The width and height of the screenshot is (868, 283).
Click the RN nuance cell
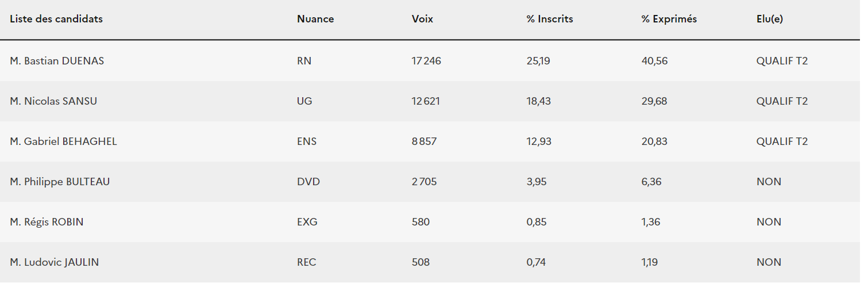304,60
